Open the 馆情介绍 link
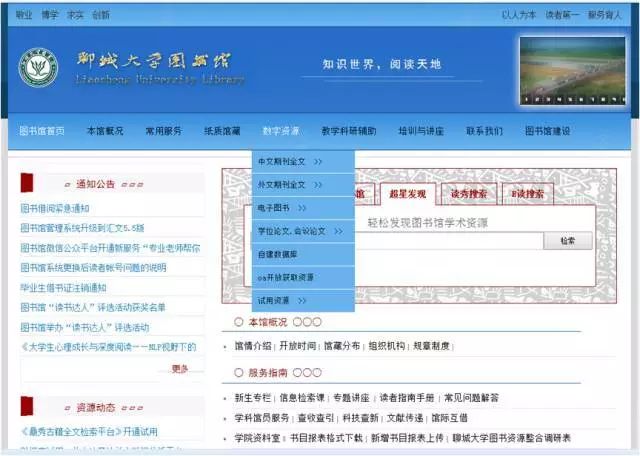This screenshot has height=456, width=640. coord(253,346)
